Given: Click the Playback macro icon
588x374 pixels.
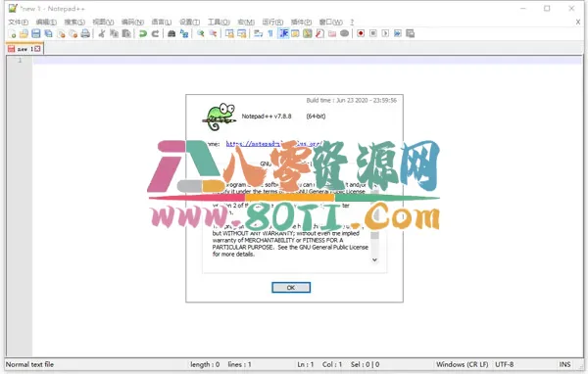Looking at the screenshot, I should click(x=385, y=33).
